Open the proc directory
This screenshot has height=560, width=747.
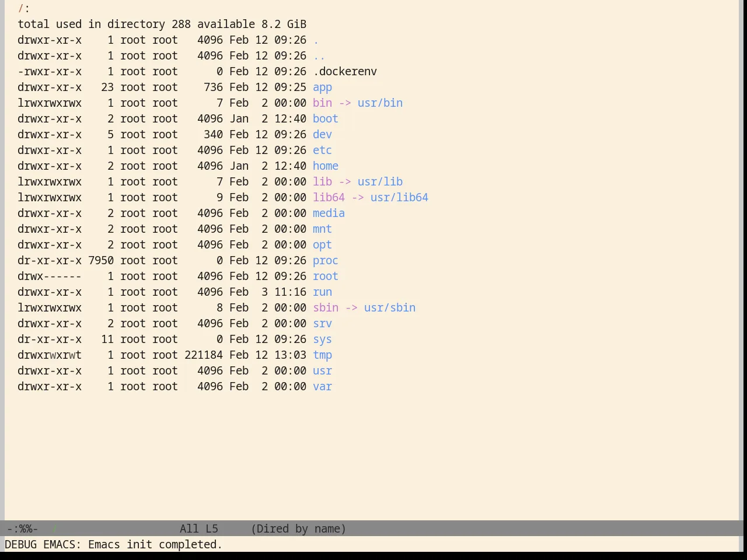(x=326, y=261)
